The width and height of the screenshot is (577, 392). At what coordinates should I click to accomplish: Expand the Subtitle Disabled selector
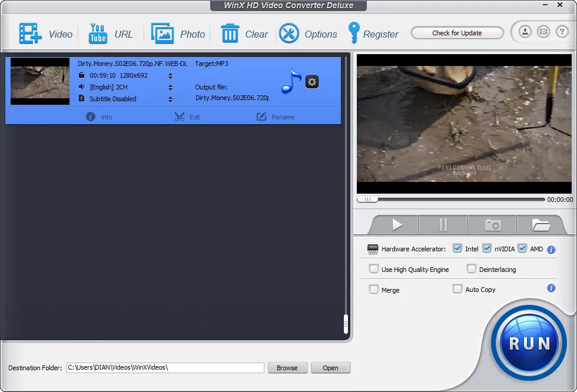pyautogui.click(x=171, y=99)
